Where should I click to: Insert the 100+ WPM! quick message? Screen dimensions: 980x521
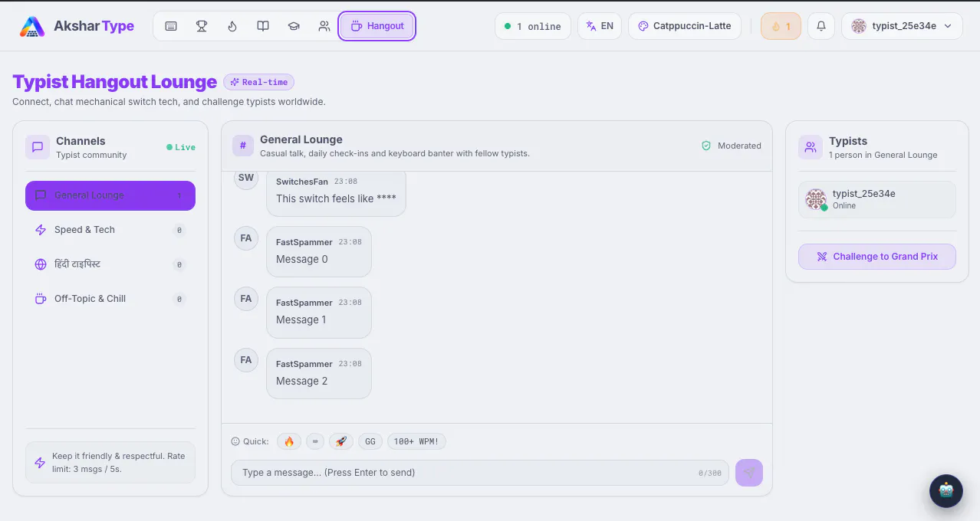(x=417, y=441)
